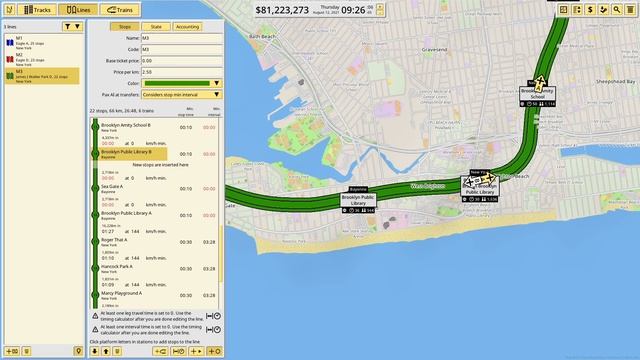Delete selected stop trash icon

117,351
